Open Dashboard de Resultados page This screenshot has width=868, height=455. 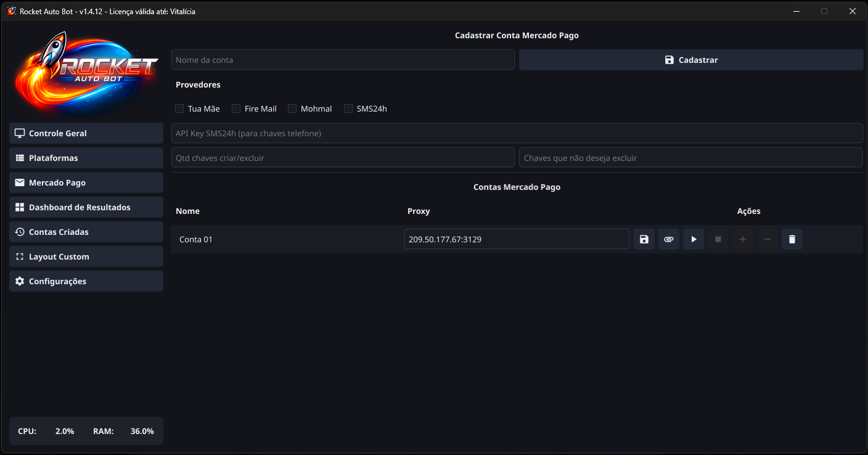click(86, 207)
